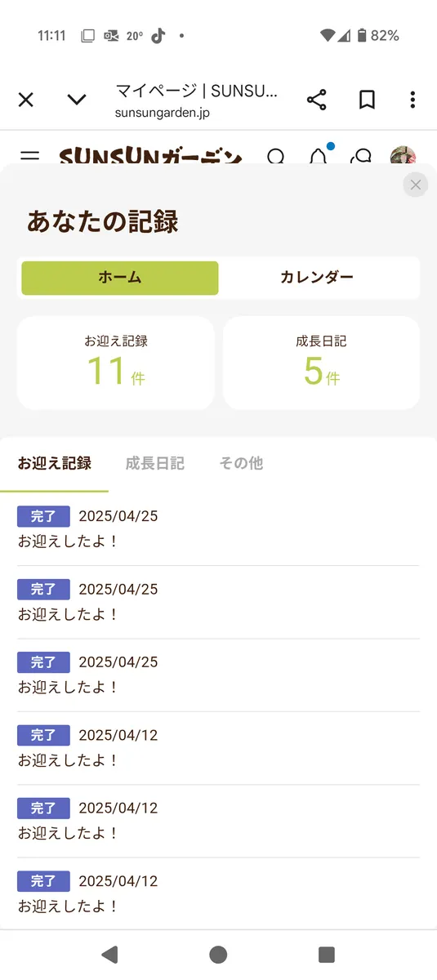Select the その他 tab
The width and height of the screenshot is (437, 980).
pyautogui.click(x=241, y=463)
